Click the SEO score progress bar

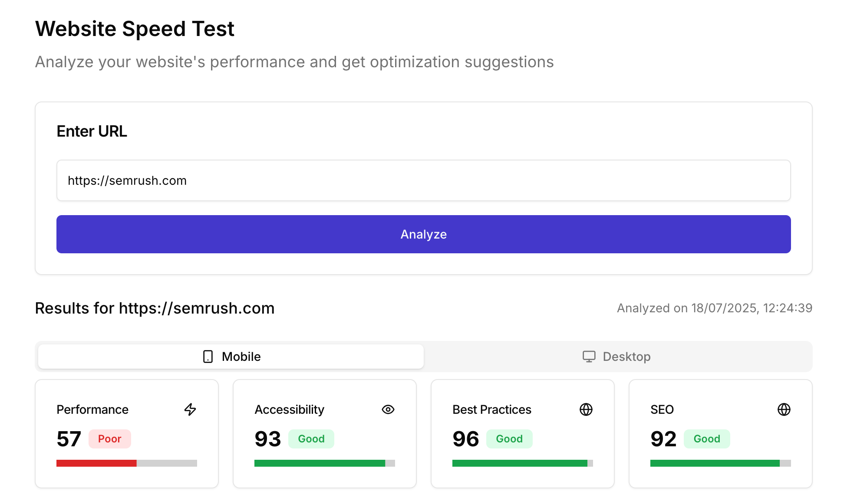tap(721, 463)
